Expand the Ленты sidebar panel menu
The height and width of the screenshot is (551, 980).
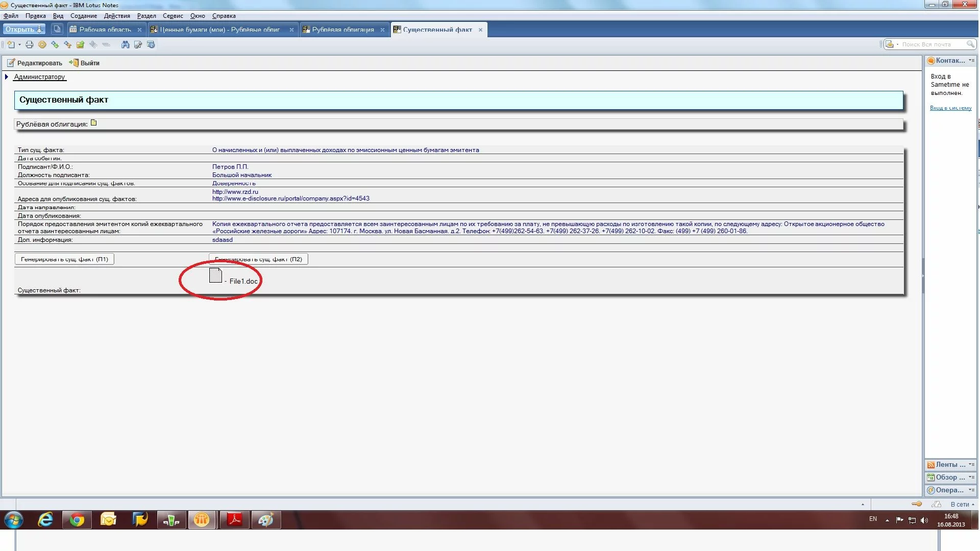coord(971,464)
